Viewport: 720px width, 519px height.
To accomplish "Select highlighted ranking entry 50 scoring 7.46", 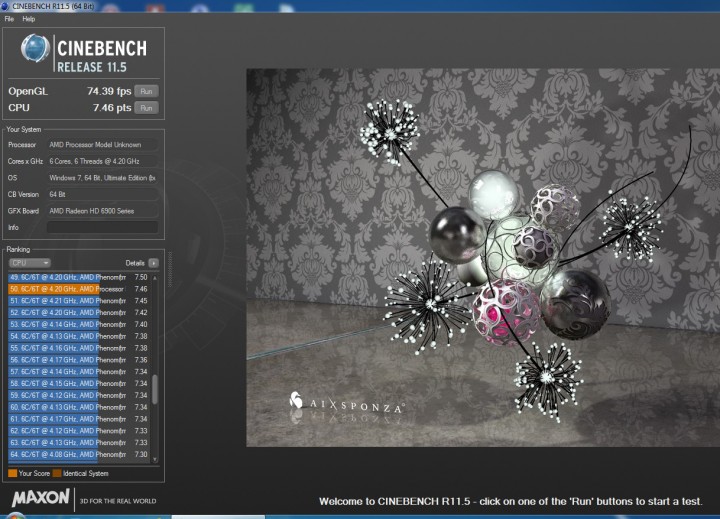I will 79,289.
